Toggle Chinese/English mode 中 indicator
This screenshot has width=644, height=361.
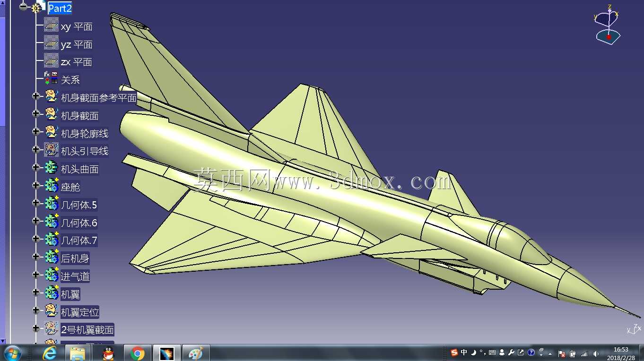pos(464,352)
